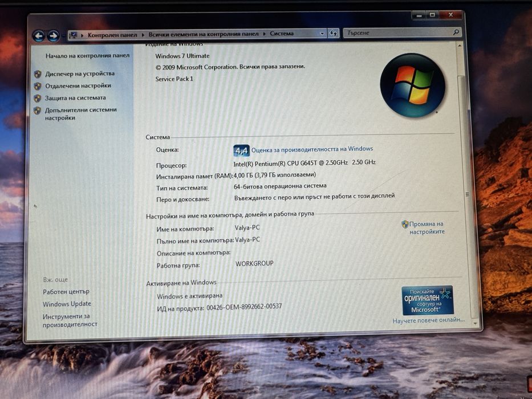This screenshot has width=532, height=399.
Task: Go back using the Back arrow button
Action: click(x=39, y=35)
